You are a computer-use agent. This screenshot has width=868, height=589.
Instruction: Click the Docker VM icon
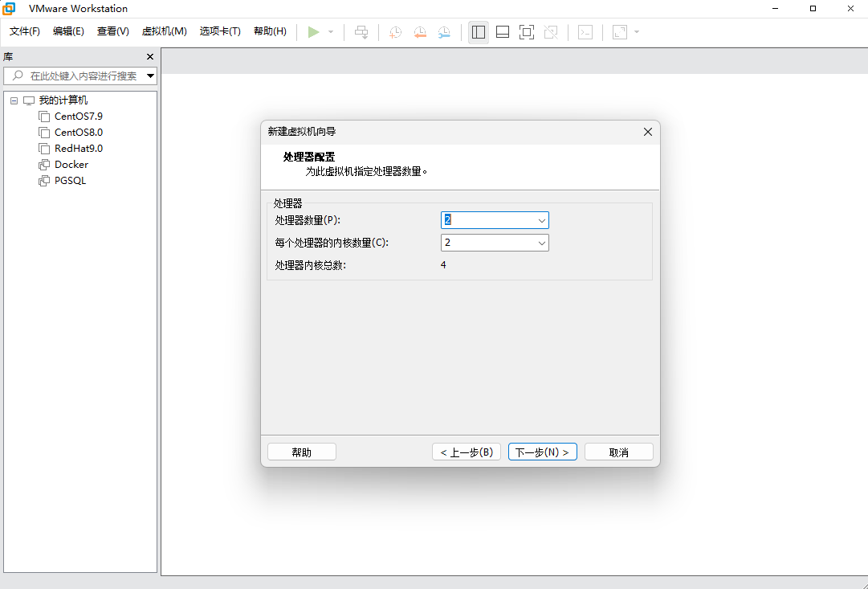[x=43, y=165]
